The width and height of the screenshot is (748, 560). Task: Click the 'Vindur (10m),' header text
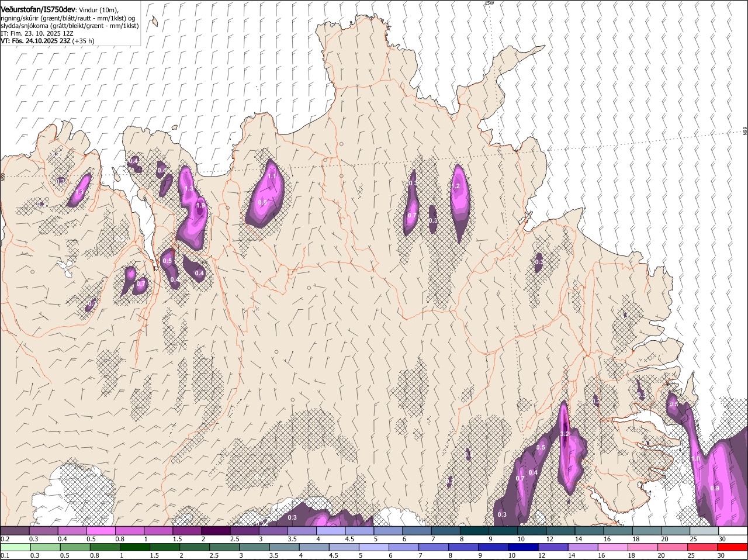click(99, 11)
